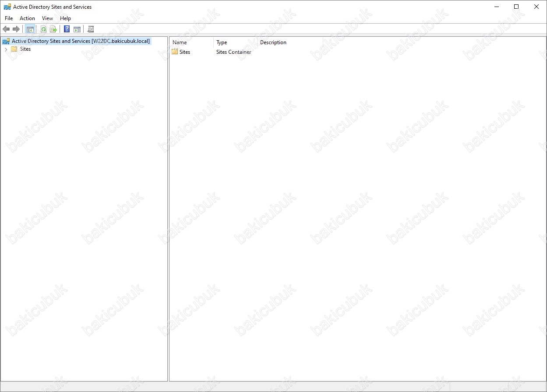Click the application icon in title bar
547x392 pixels.
pos(7,7)
